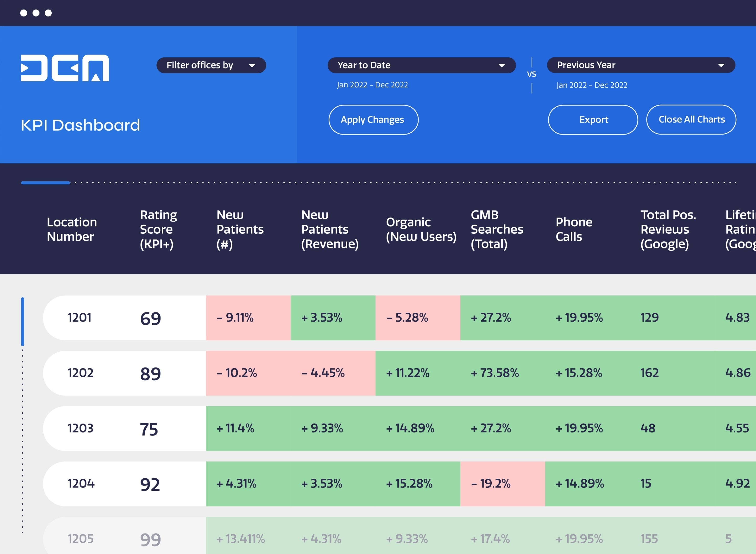Open the Filter offices by dropdown
Viewport: 756px width, 554px height.
(211, 65)
